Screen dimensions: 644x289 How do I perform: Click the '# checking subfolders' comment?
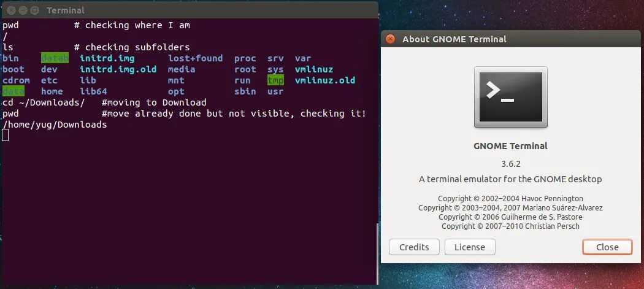coord(132,47)
